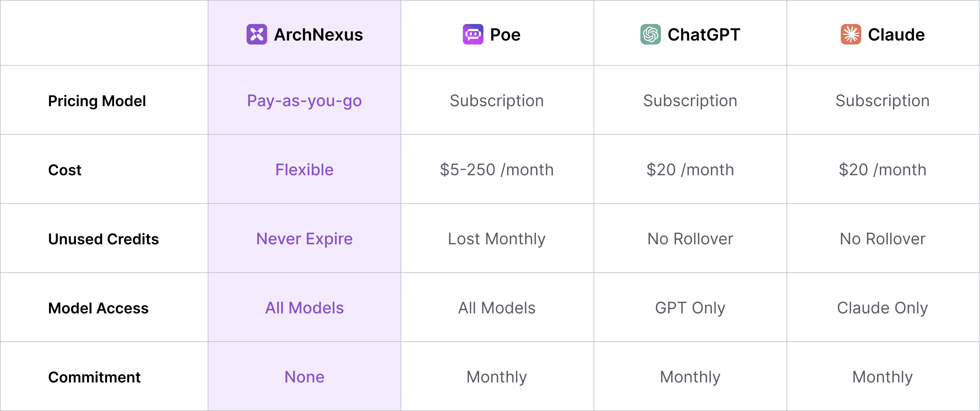Select the Pricing Model row label

point(97,101)
